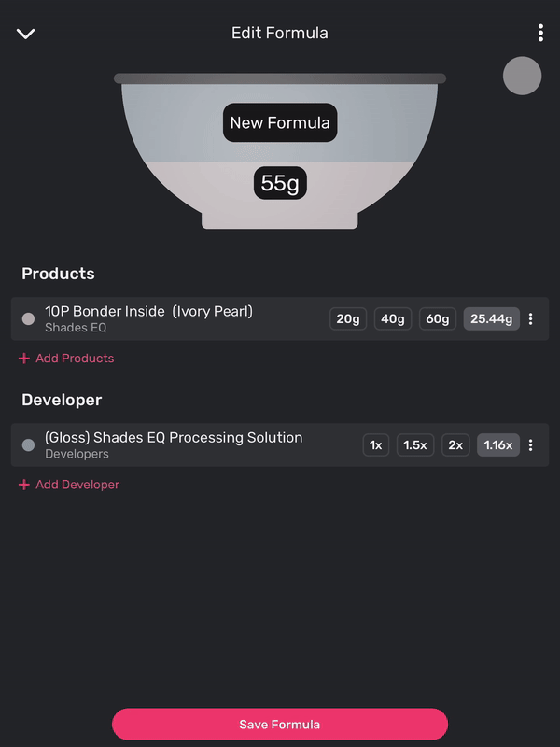Tap the plus icon beside Add Products
Screen dimensions: 560x747
pos(24,359)
